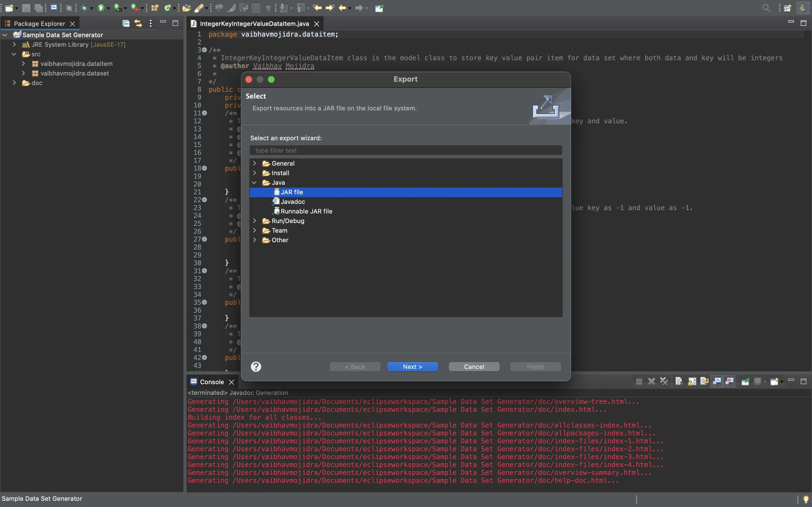Click the type filter text field

[405, 150]
